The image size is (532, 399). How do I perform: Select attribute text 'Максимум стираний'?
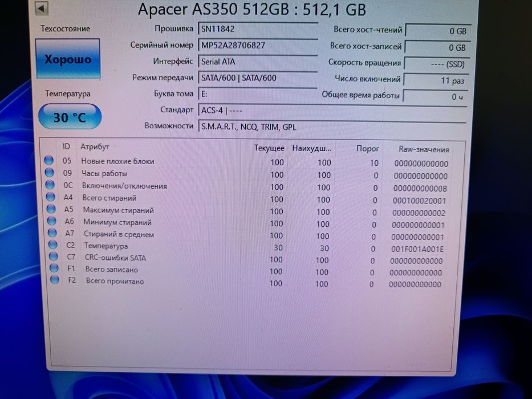tap(119, 210)
